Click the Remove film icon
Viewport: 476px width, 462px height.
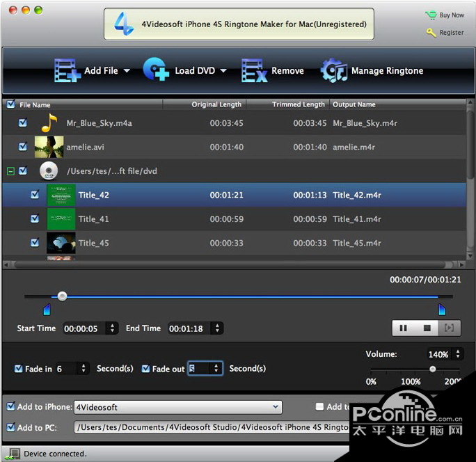tap(254, 71)
